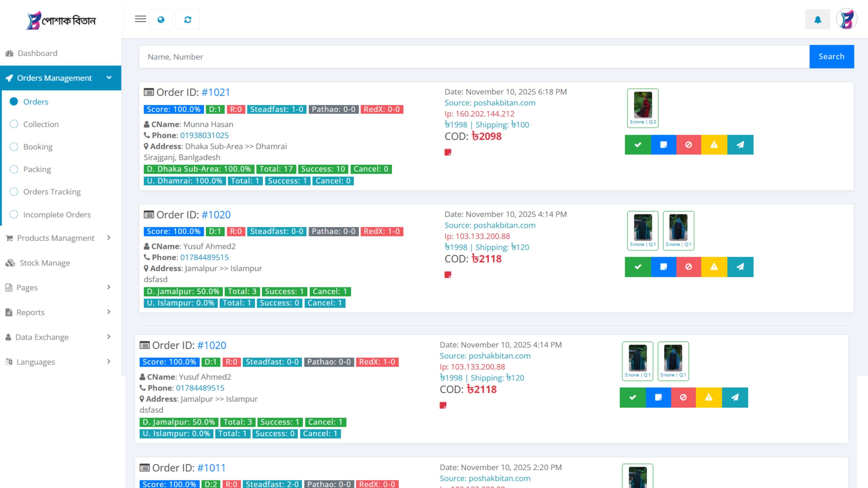Click the red note swatch under COD ৳2098
This screenshot has width=868, height=488.
[448, 152]
